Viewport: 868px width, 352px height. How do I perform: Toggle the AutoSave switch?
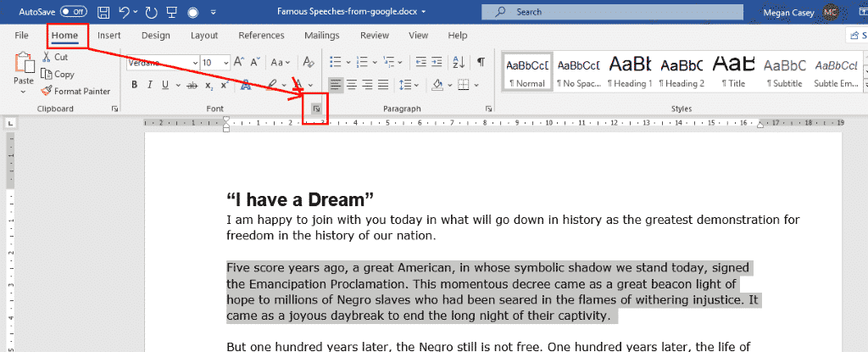(x=73, y=12)
